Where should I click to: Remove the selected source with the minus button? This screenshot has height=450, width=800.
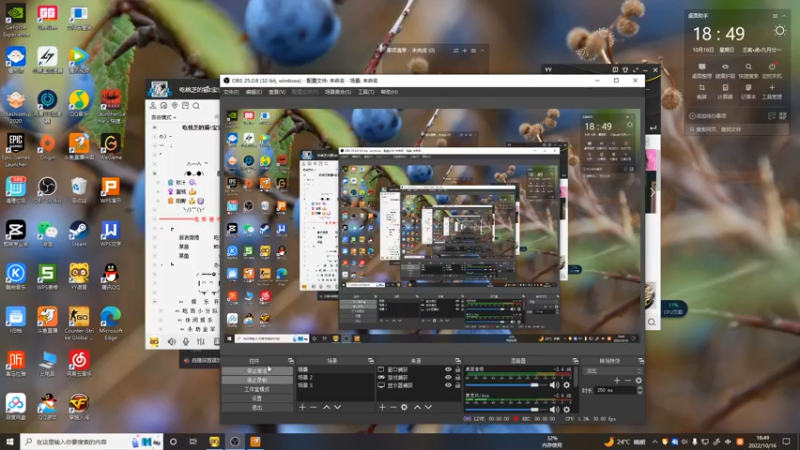point(393,407)
